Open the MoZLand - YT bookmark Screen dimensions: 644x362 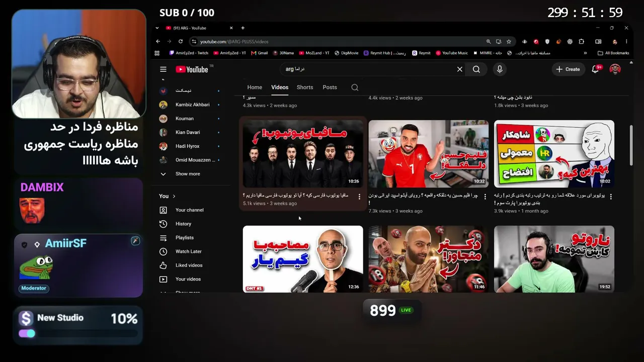click(x=314, y=53)
